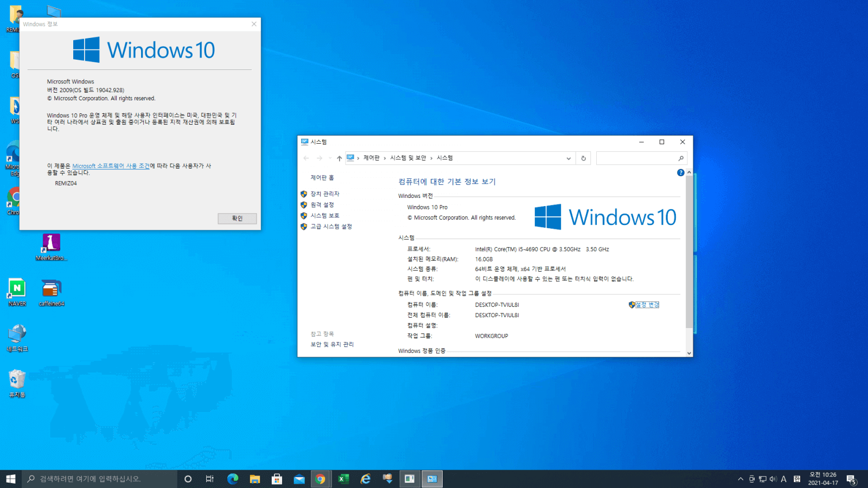Expand the address bar history dropdown
This screenshot has height=488, width=868.
click(569, 158)
